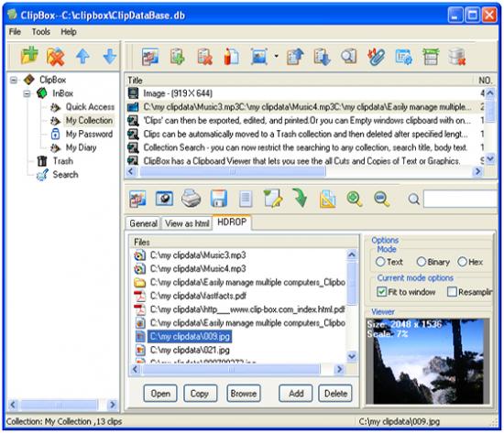Switch to the General tab
Viewport: 504px width, 433px height.
(143, 223)
